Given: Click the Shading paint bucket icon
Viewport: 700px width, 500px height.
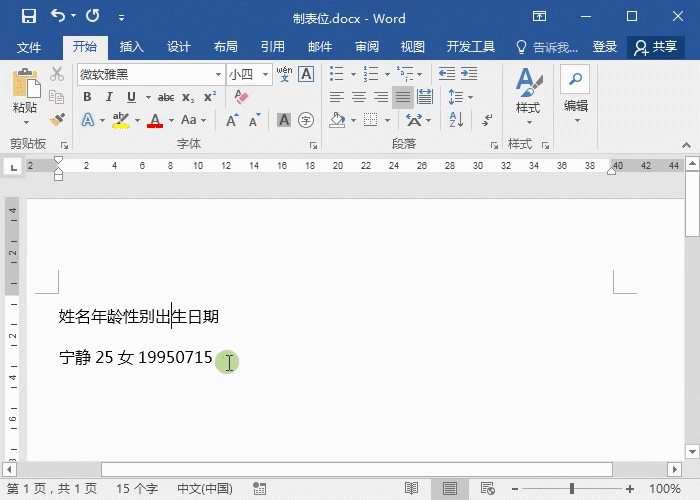Looking at the screenshot, I should pos(338,120).
